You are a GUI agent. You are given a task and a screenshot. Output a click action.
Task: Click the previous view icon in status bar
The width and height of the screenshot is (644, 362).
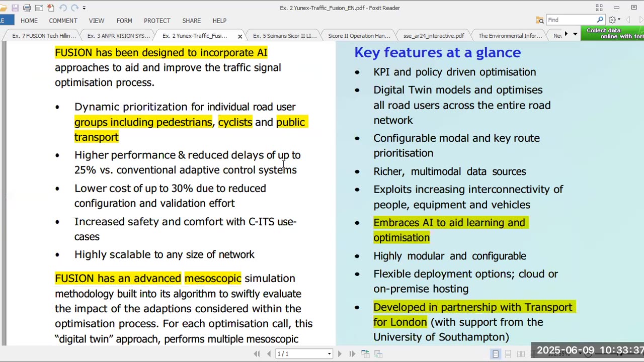point(365,354)
